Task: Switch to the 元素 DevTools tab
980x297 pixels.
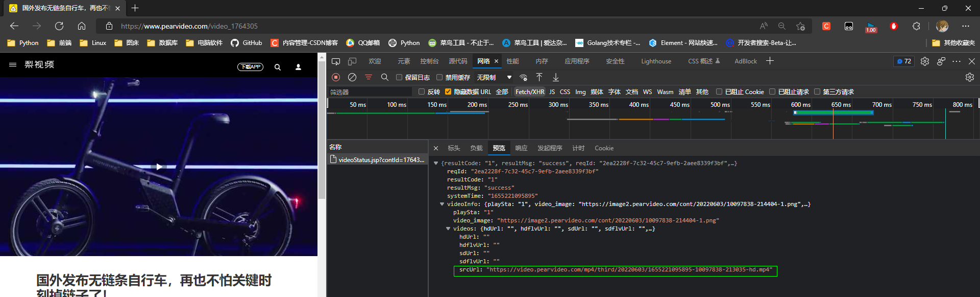Action: [x=404, y=61]
